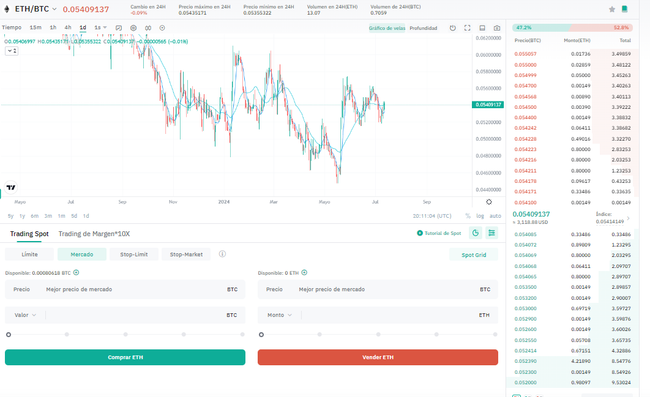Open the chart screenshot camera icon

tap(497, 28)
